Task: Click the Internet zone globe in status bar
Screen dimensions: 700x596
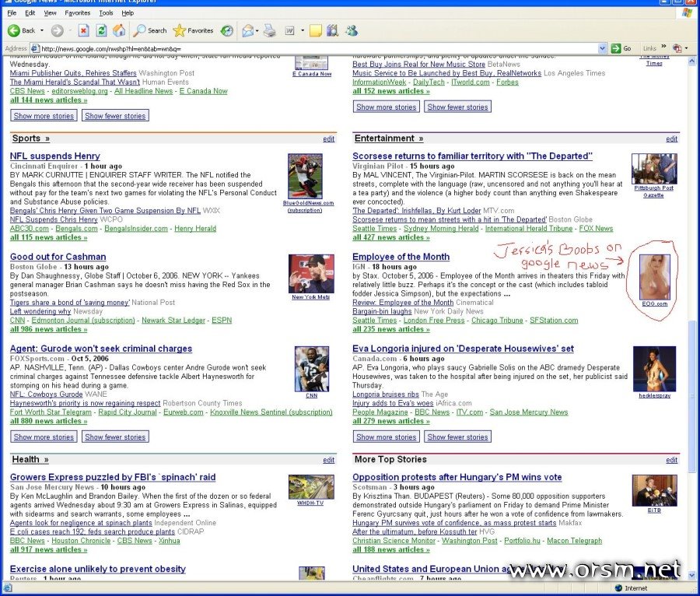Action: point(618,588)
